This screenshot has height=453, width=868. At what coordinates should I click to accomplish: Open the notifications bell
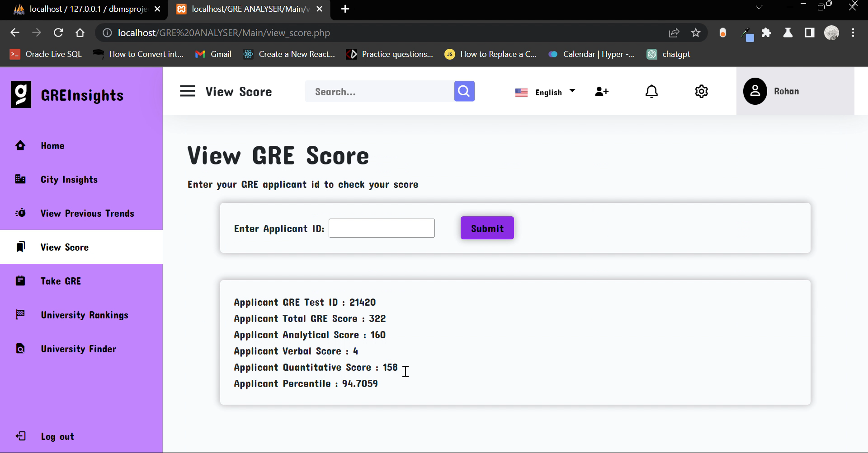(x=651, y=91)
